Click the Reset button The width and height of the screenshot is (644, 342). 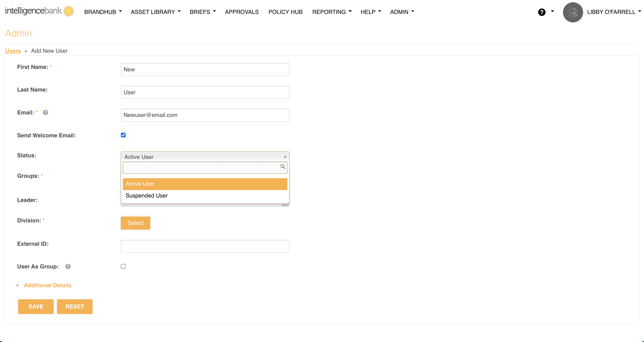75,307
